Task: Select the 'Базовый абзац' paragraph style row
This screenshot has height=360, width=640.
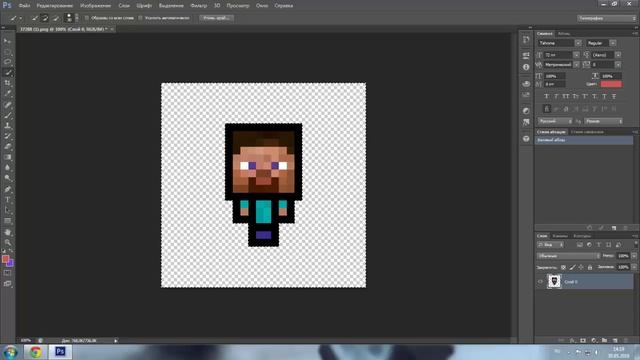Action: click(x=584, y=140)
